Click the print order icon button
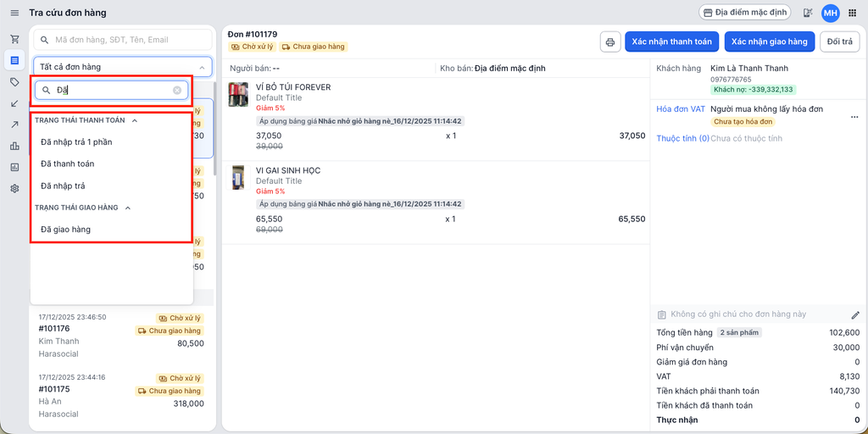The image size is (868, 434). pyautogui.click(x=610, y=42)
